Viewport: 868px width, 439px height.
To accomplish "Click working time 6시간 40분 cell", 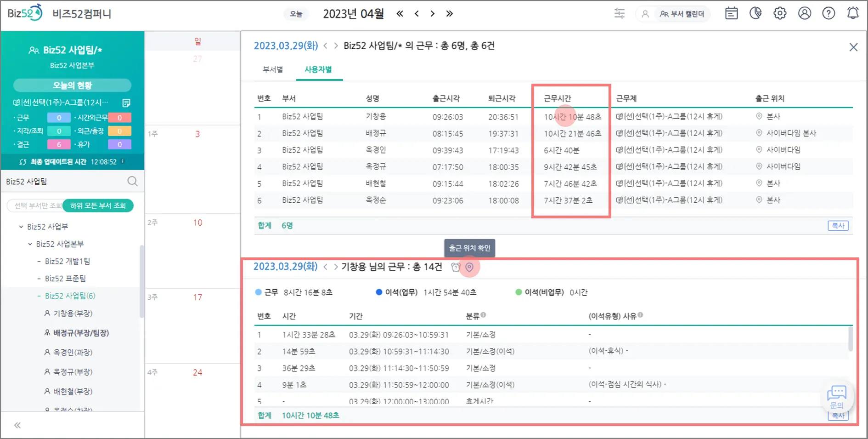I will pyautogui.click(x=562, y=150).
